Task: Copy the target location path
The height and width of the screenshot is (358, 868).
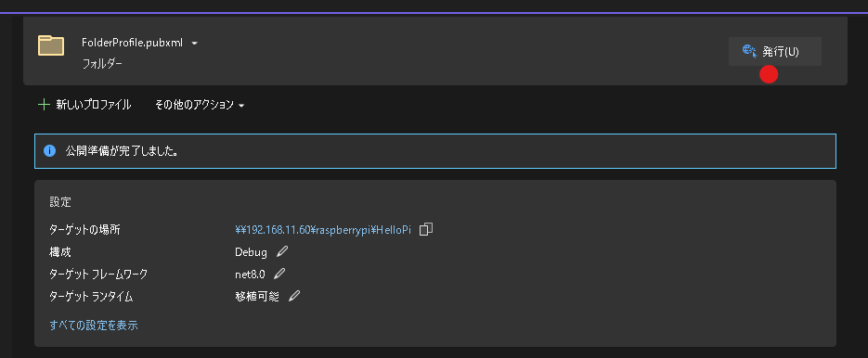Action: coord(426,230)
